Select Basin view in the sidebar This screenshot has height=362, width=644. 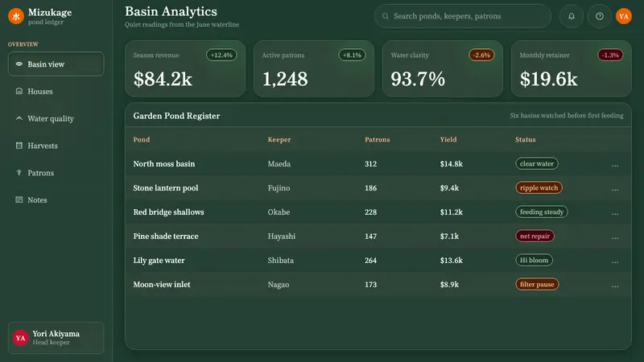[56, 64]
